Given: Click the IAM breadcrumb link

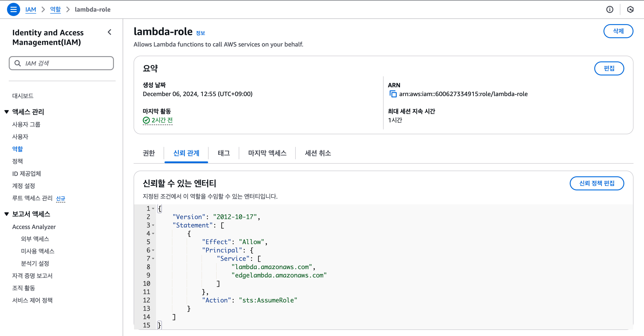Looking at the screenshot, I should point(30,10).
